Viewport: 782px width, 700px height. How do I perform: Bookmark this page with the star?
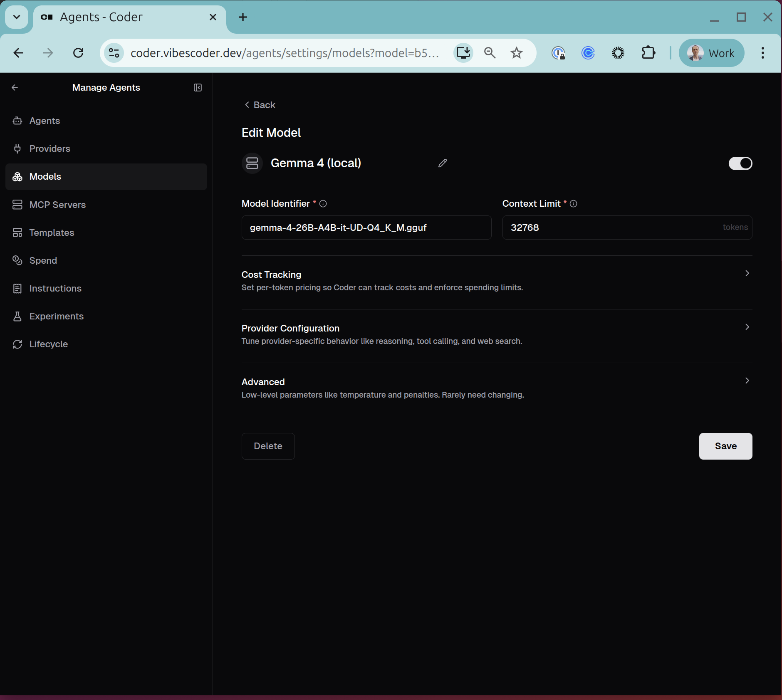point(517,53)
